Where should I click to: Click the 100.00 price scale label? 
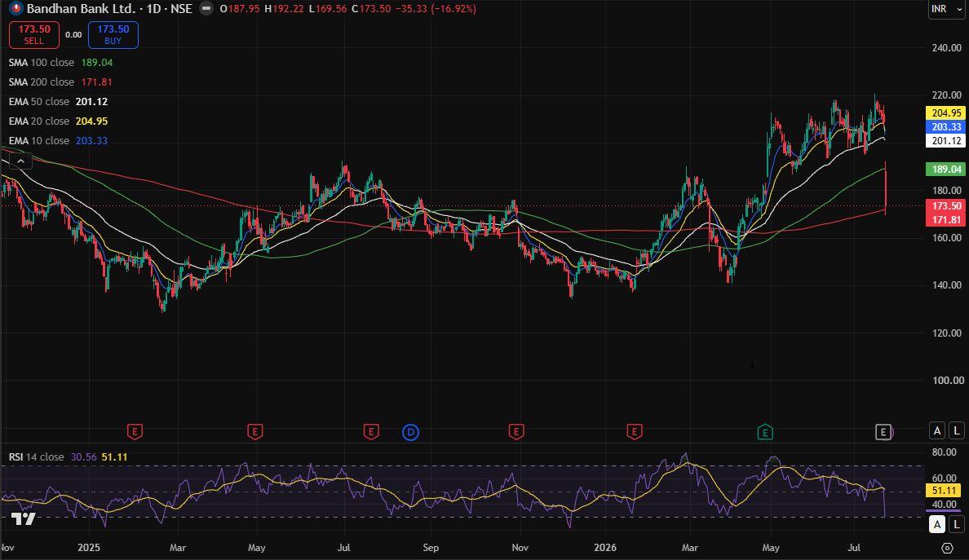click(947, 381)
